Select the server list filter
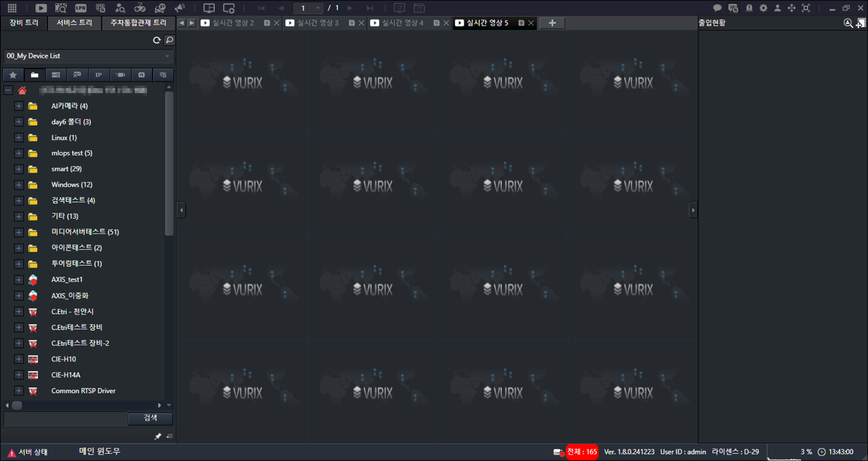Image resolution: width=868 pixels, height=461 pixels. click(56, 75)
